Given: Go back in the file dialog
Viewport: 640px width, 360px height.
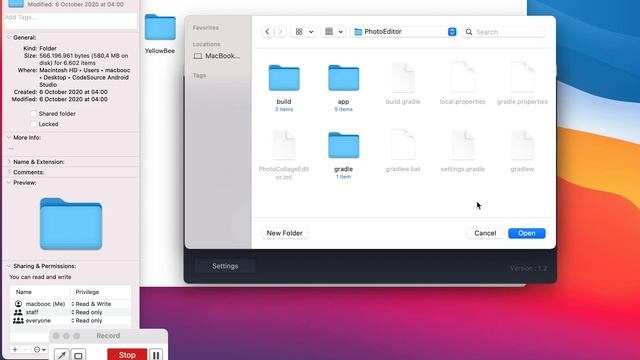Looking at the screenshot, I should pos(267,31).
